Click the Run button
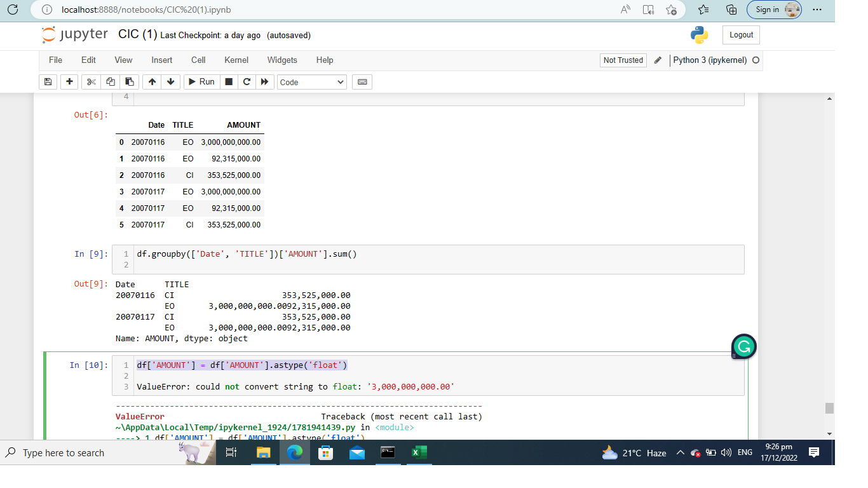 [201, 82]
